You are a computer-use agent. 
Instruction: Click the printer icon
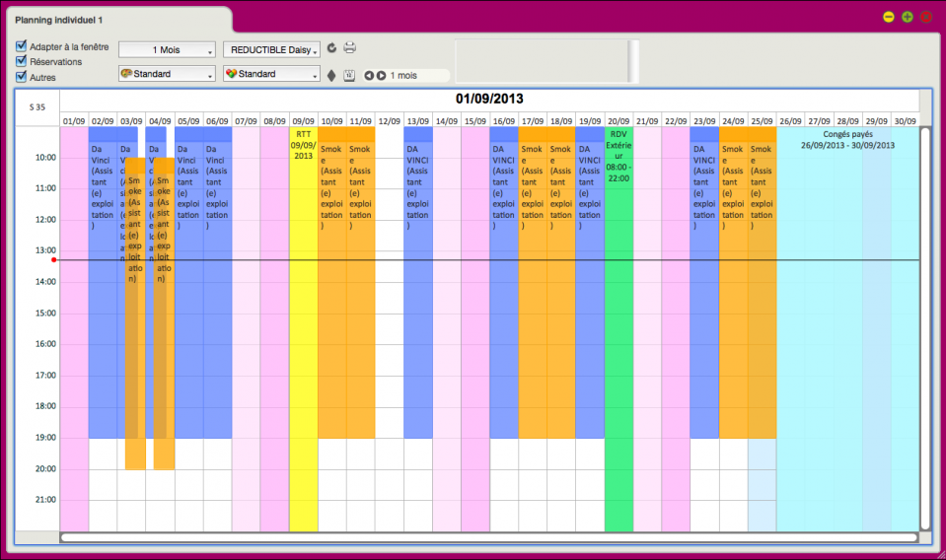pyautogui.click(x=350, y=47)
